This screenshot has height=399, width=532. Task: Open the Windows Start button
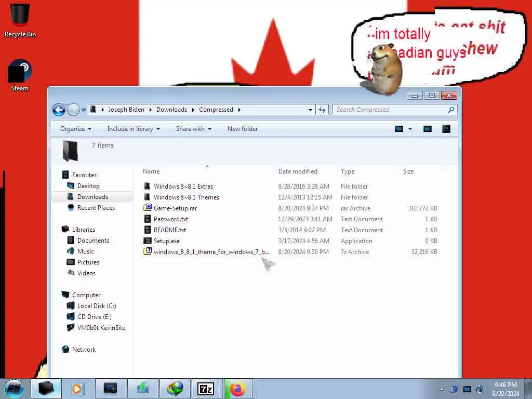click(x=14, y=389)
